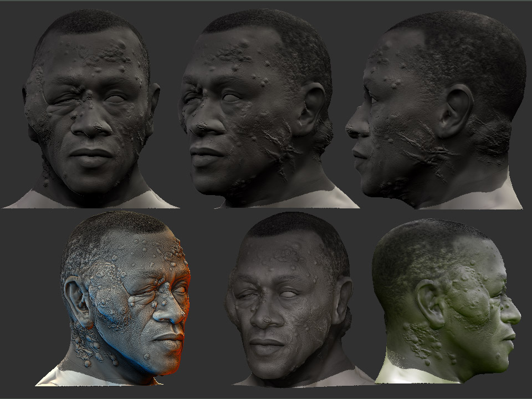Image resolution: width=532 pixels, height=399 pixels.
Task: Select the orange and blue lit head render
Action: pyautogui.click(x=114, y=299)
